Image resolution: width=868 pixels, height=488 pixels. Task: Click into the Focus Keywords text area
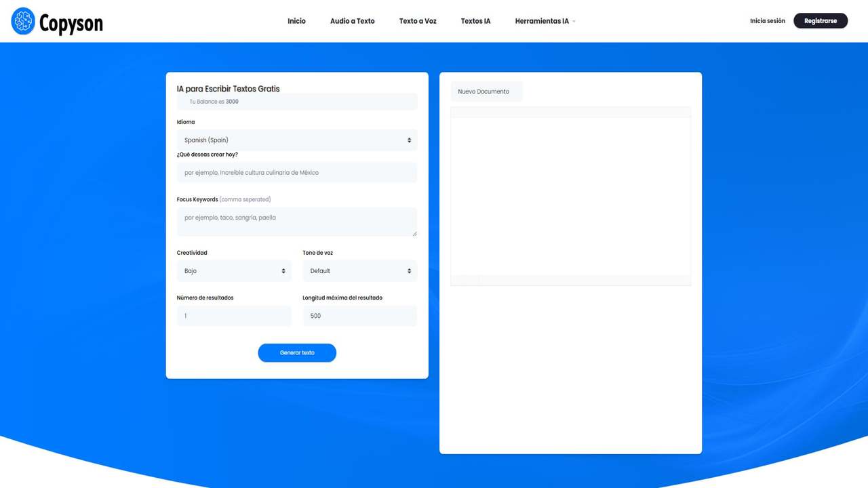point(297,222)
